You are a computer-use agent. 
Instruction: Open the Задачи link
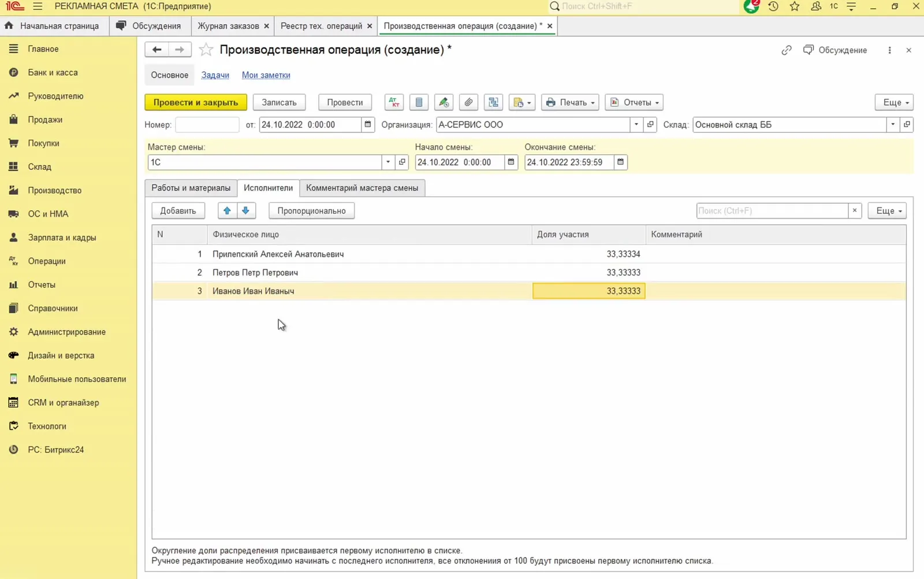215,75
